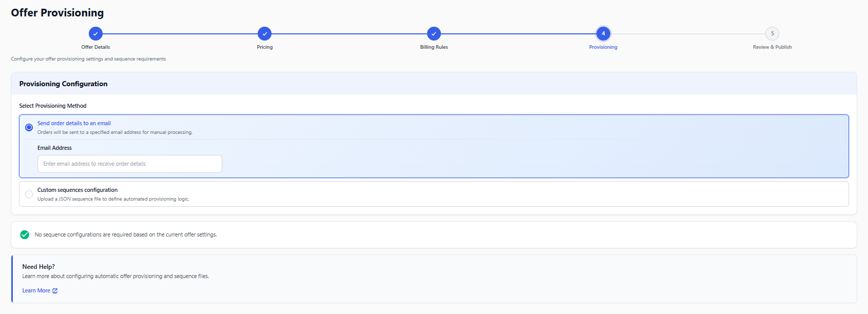Image resolution: width=868 pixels, height=314 pixels.
Task: Select 'Custom sequences configuration' radio button
Action: (29, 194)
